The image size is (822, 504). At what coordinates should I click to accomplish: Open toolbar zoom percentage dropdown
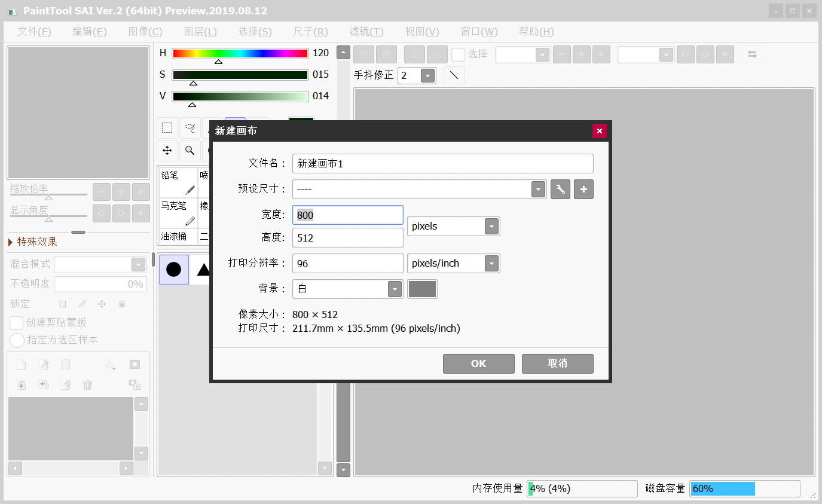pos(542,55)
